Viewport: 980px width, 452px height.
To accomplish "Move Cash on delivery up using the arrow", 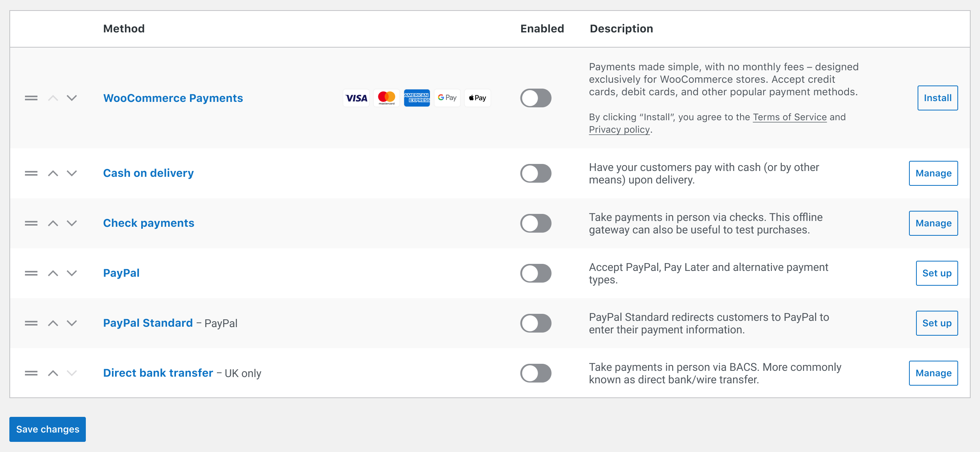I will 53,173.
